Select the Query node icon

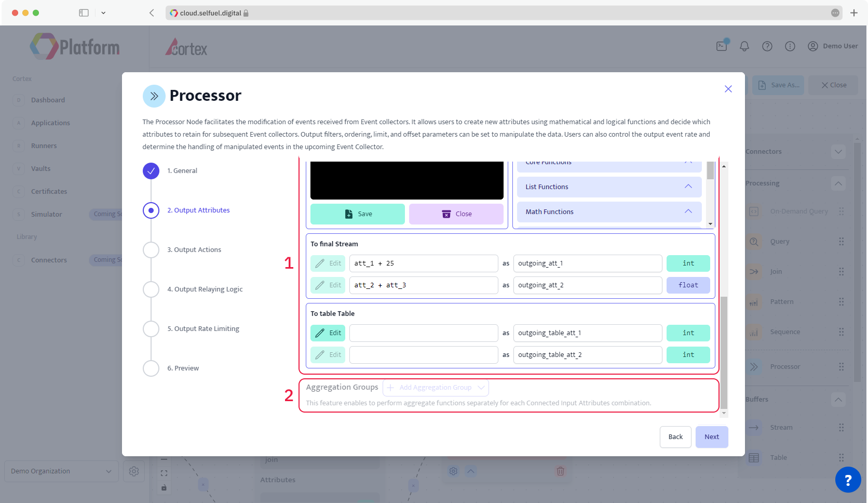(x=754, y=242)
